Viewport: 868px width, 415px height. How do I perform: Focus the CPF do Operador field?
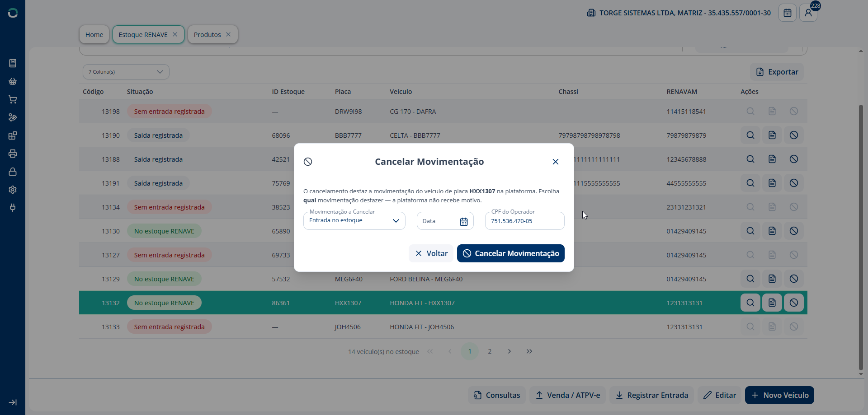pyautogui.click(x=525, y=221)
